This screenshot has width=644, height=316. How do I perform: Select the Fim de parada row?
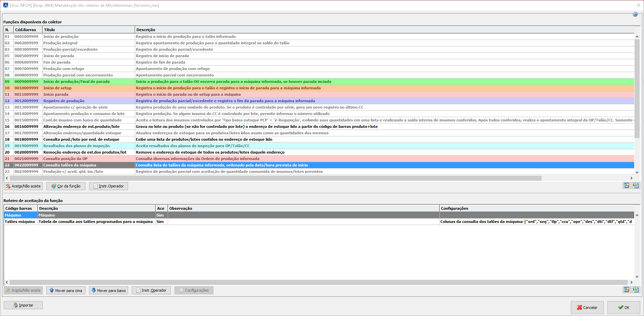pyautogui.click(x=319, y=62)
